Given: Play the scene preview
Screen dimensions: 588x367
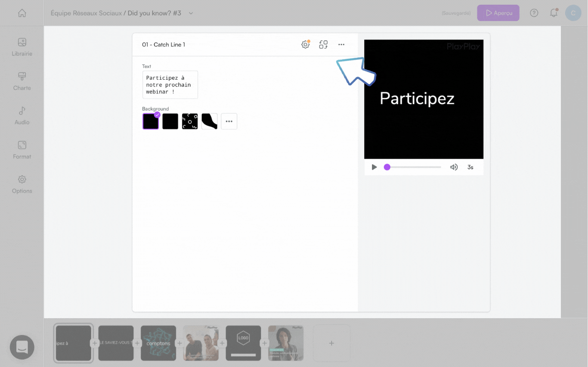Looking at the screenshot, I should tap(374, 167).
